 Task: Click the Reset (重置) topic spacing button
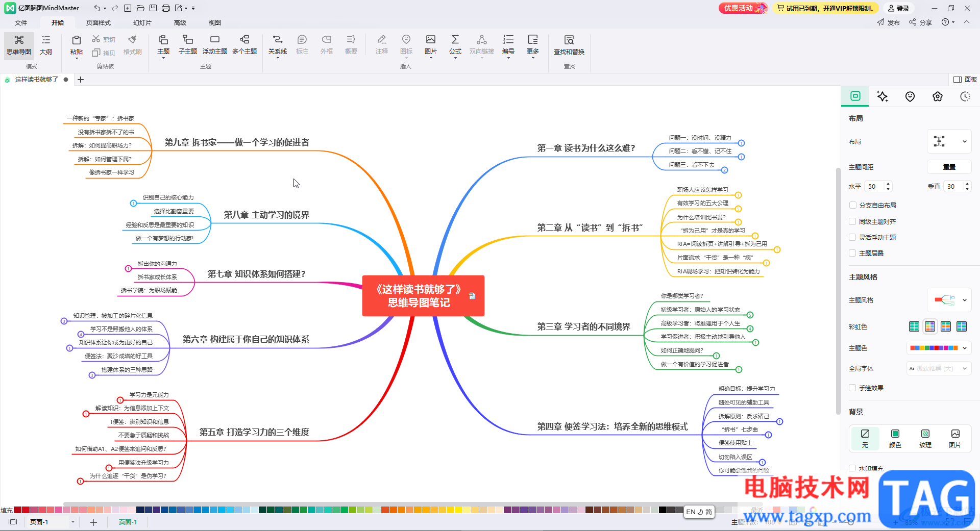coord(949,167)
